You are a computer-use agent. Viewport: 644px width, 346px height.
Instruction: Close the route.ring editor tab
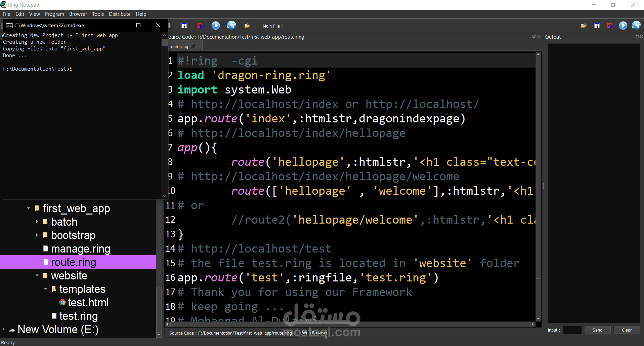193,46
